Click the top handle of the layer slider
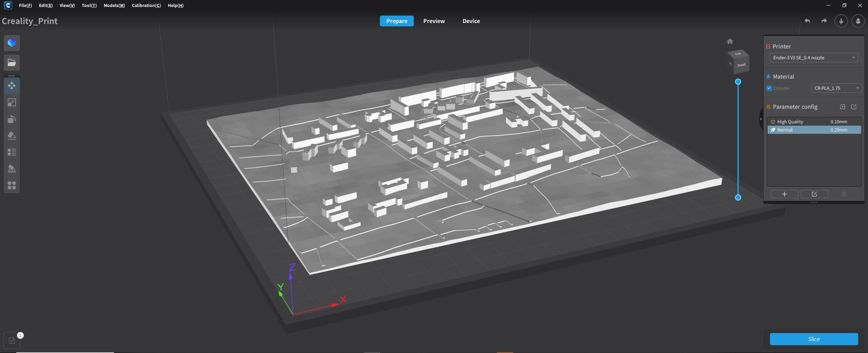868x353 pixels. pyautogui.click(x=738, y=82)
